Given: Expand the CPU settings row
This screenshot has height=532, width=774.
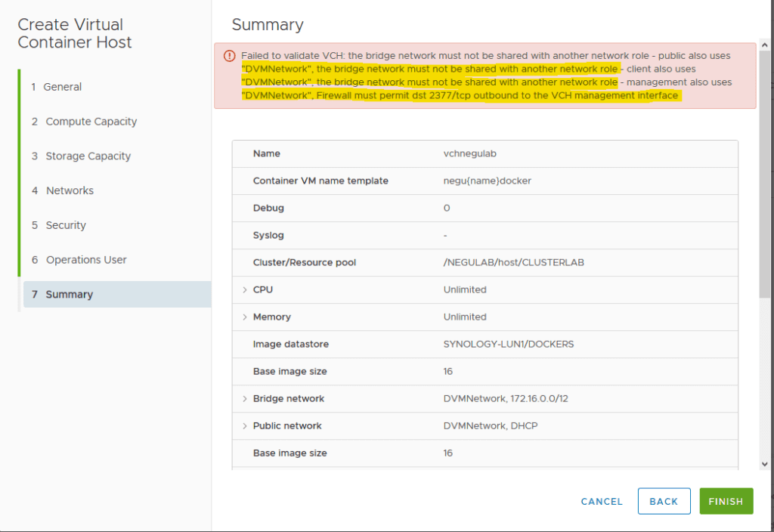Looking at the screenshot, I should click(x=243, y=289).
